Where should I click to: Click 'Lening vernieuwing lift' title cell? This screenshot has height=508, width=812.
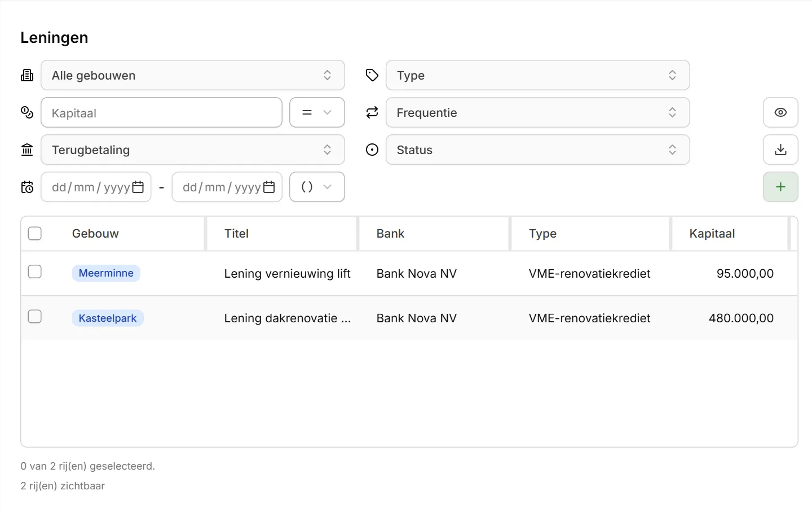[x=287, y=274]
